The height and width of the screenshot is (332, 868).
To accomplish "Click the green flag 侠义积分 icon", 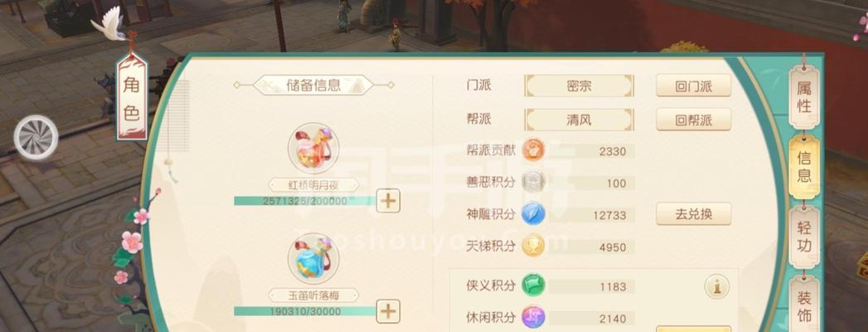I will click(534, 286).
